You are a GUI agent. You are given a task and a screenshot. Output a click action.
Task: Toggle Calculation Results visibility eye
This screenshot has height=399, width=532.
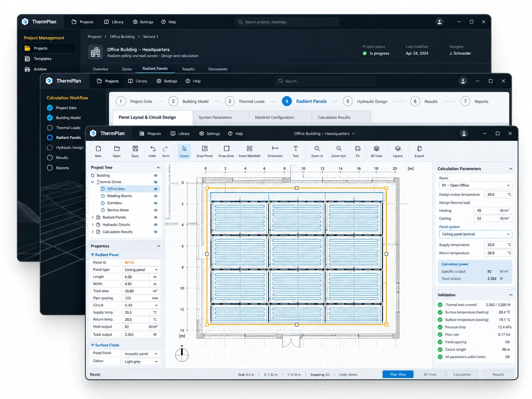[x=155, y=232]
